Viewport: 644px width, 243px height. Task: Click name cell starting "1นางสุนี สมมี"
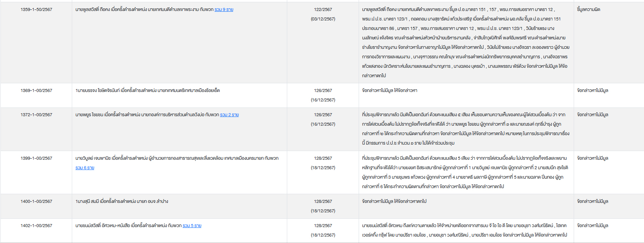point(122,201)
